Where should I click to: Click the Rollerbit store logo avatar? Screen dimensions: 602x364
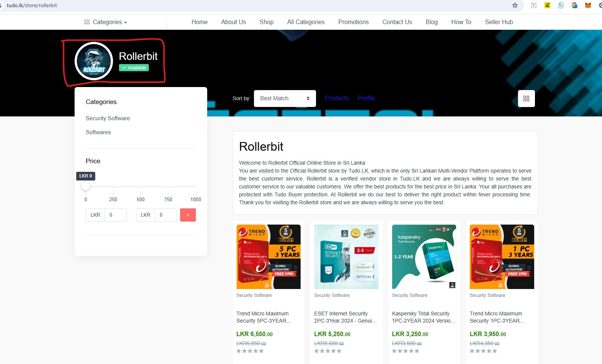[x=94, y=61]
